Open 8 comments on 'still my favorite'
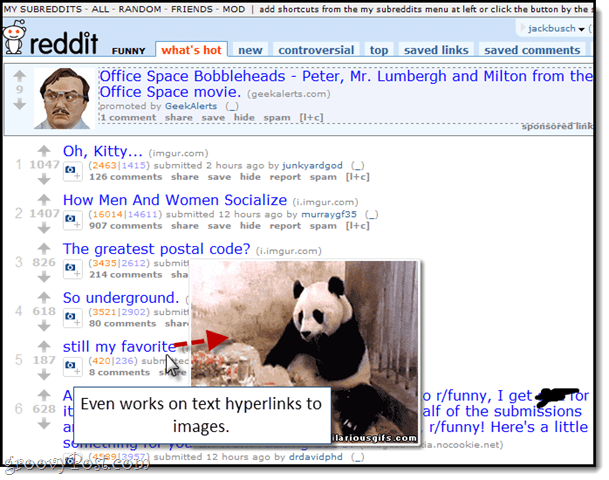The height and width of the screenshot is (480, 609). (119, 373)
